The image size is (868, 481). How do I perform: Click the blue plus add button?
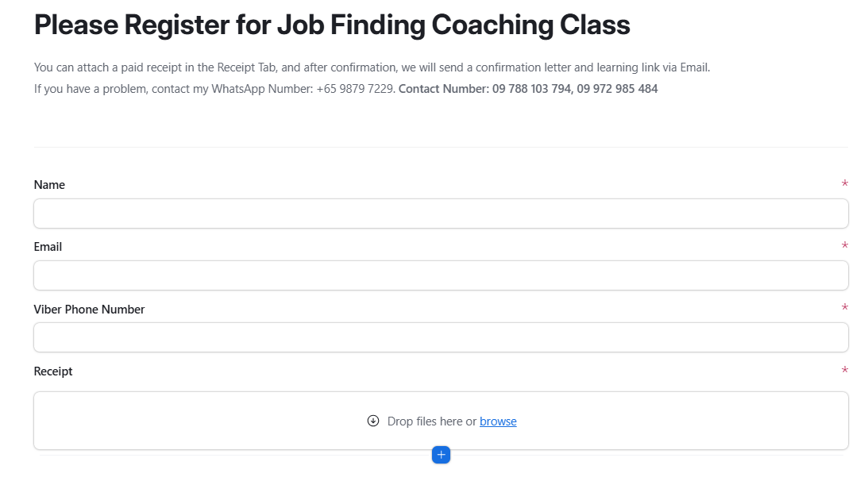click(x=441, y=455)
